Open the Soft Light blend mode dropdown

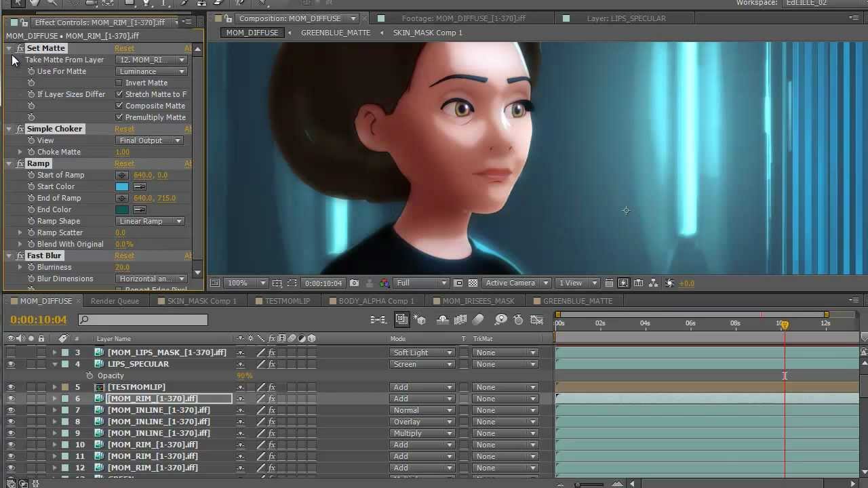pyautogui.click(x=422, y=352)
